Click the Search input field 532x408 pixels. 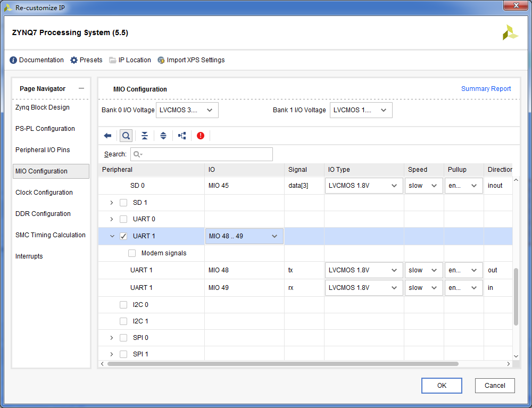click(202, 154)
